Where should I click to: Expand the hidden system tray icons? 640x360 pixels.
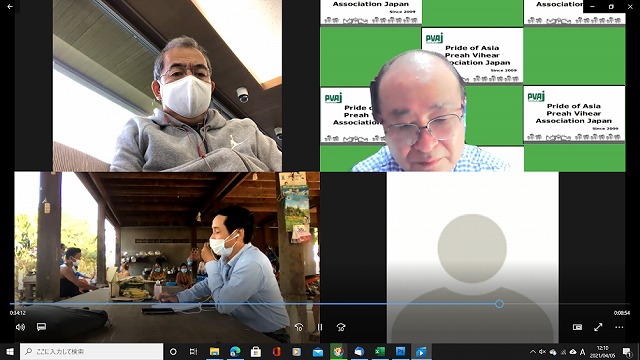point(533,351)
